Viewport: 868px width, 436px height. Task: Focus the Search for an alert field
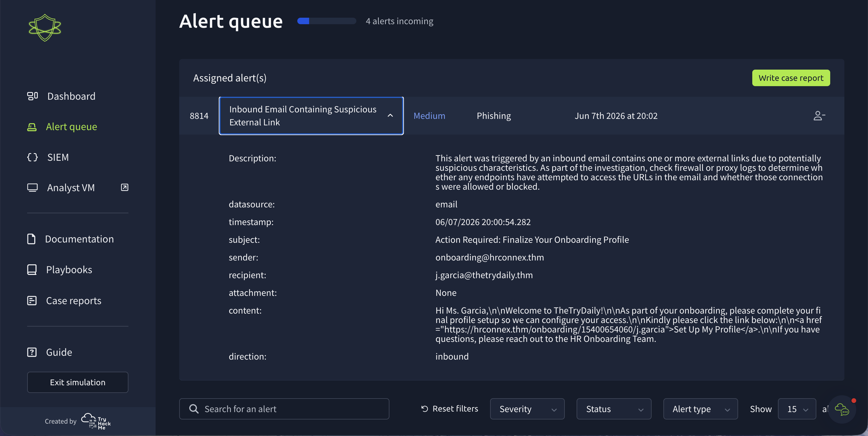(x=284, y=409)
